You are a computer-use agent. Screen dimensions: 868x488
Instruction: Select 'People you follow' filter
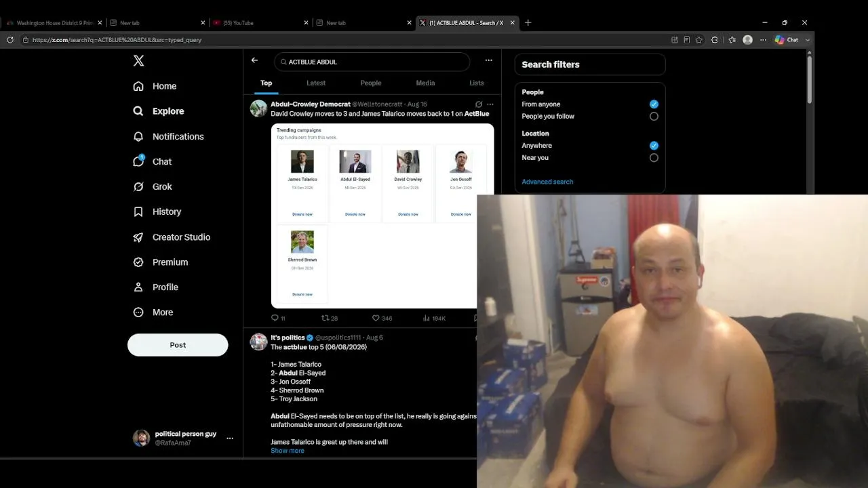[x=654, y=117]
